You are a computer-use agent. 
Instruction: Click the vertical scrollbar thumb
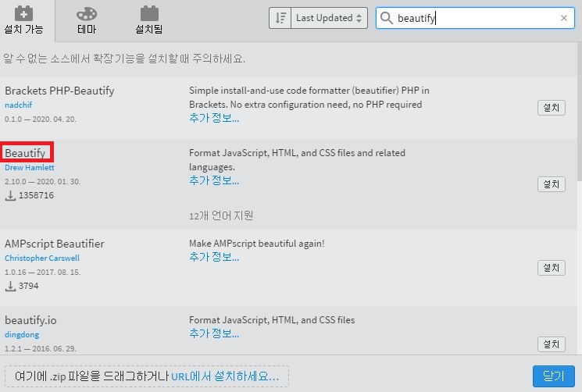[x=580, y=111]
